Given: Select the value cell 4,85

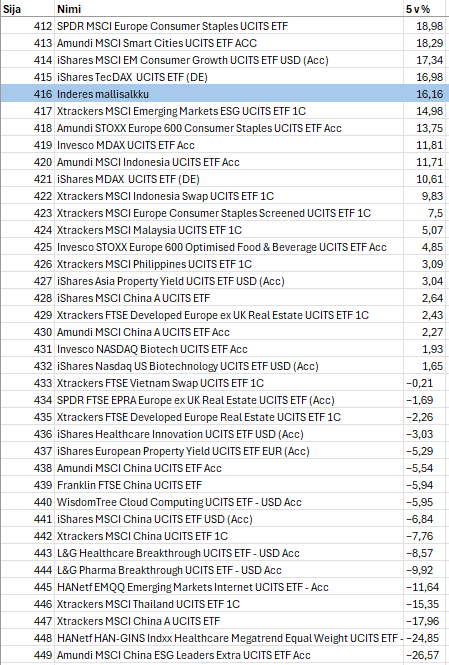Looking at the screenshot, I should pos(424,247).
